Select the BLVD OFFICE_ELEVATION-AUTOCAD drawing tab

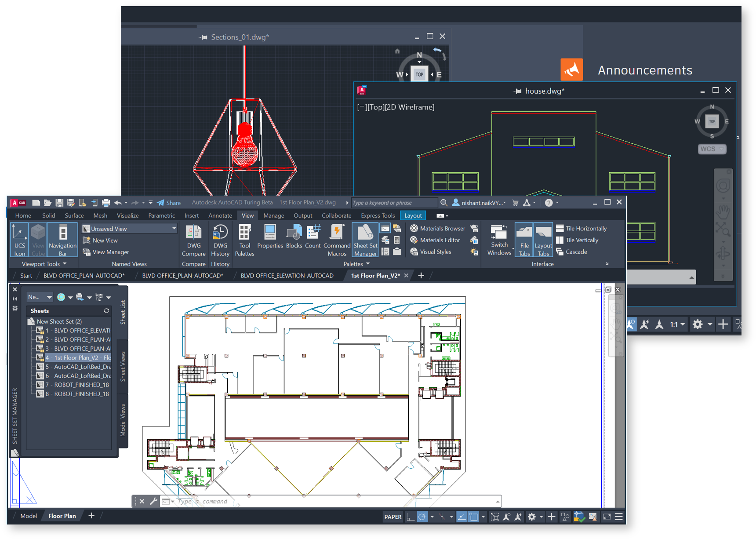pyautogui.click(x=287, y=276)
